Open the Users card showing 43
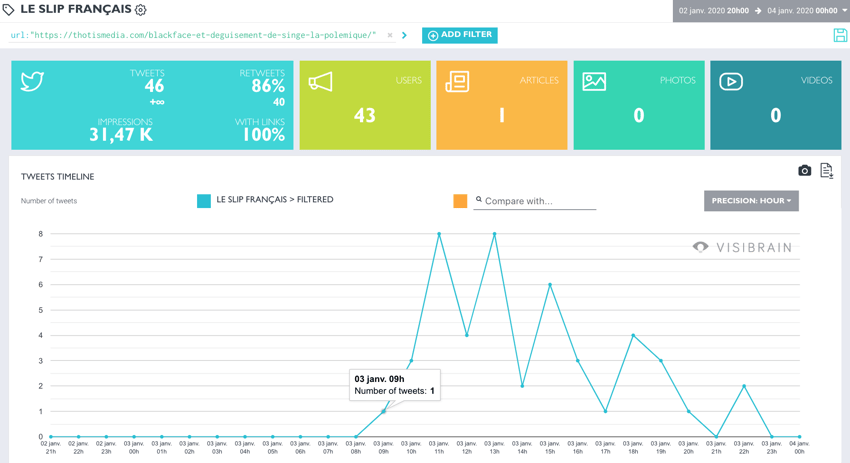The width and height of the screenshot is (850, 463). (365, 105)
